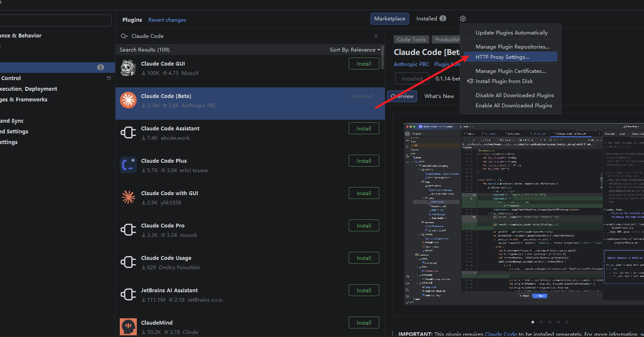Install the Claude Code Plus plugin
644x337 pixels.
point(364,161)
